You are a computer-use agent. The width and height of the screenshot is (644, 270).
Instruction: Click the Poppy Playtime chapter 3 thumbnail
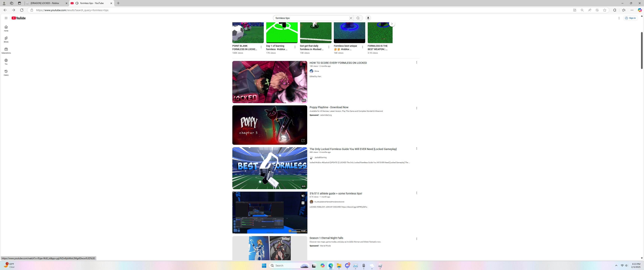coord(270,125)
